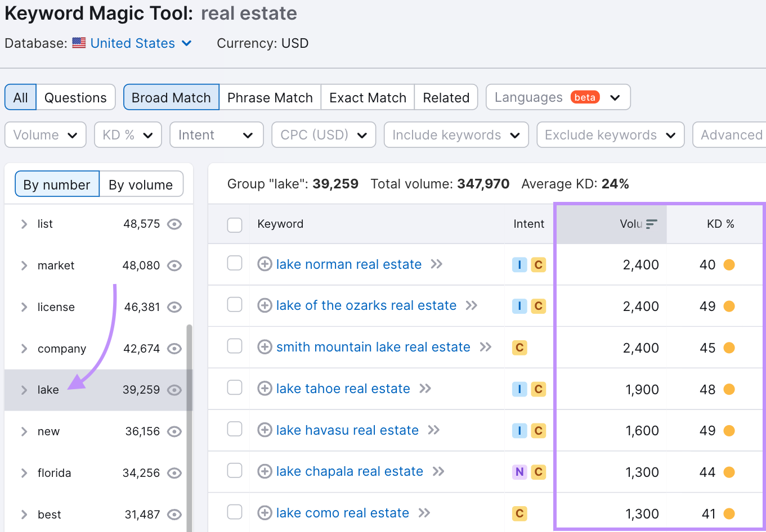Click Informational intent badge for lake tahoe row
This screenshot has height=532, width=766.
(x=519, y=389)
